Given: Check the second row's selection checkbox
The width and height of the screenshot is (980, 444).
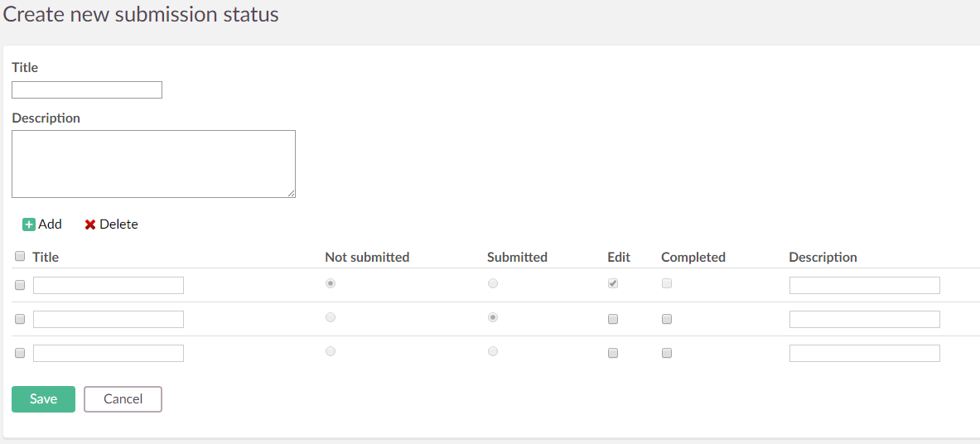Looking at the screenshot, I should point(20,319).
